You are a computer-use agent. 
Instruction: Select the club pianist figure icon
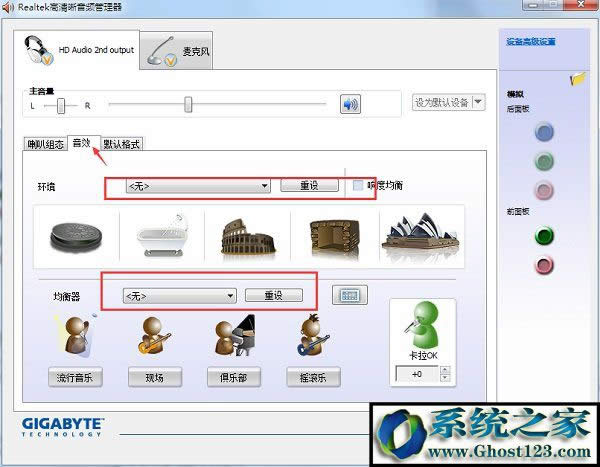point(234,336)
